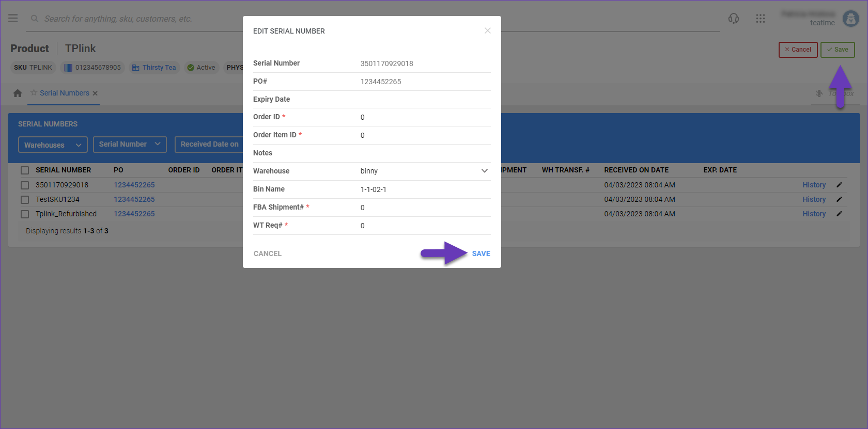Open History for the first serial number
This screenshot has width=868, height=429.
[x=814, y=185]
